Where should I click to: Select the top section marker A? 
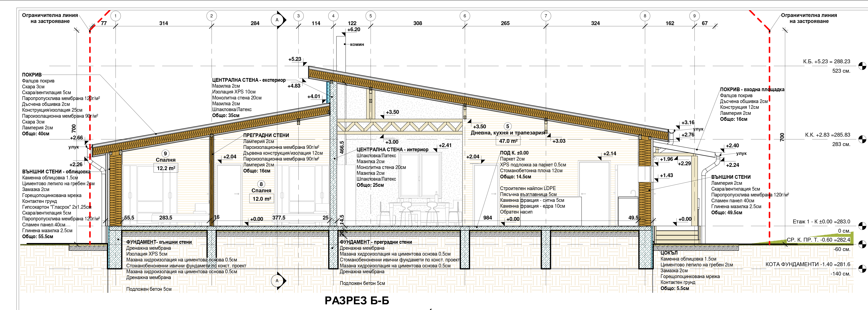[277, 20]
